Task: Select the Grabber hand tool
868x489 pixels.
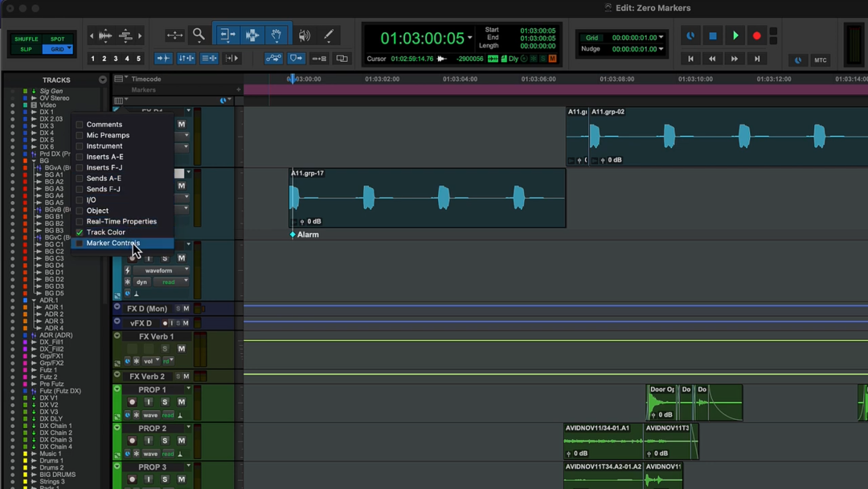Action: (x=276, y=35)
